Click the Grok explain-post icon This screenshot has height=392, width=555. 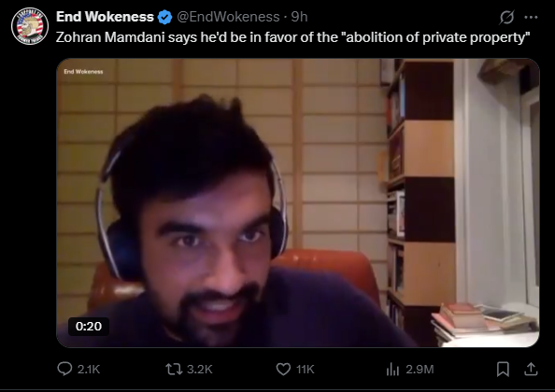(506, 17)
